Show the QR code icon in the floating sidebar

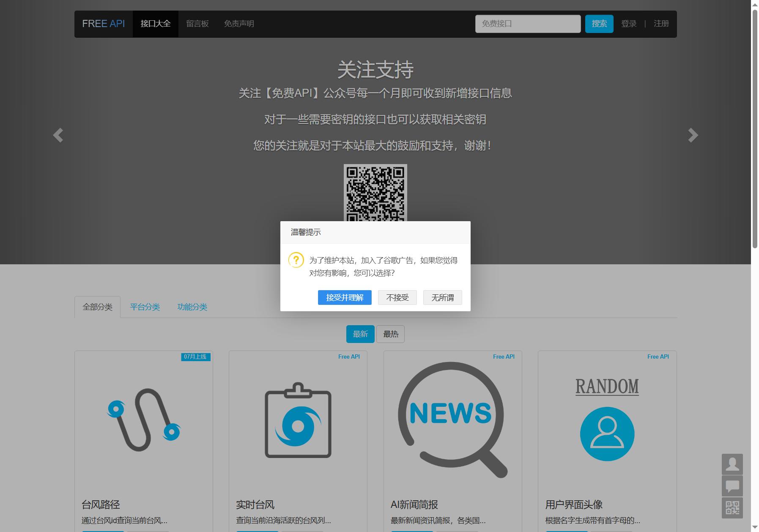[x=732, y=507]
